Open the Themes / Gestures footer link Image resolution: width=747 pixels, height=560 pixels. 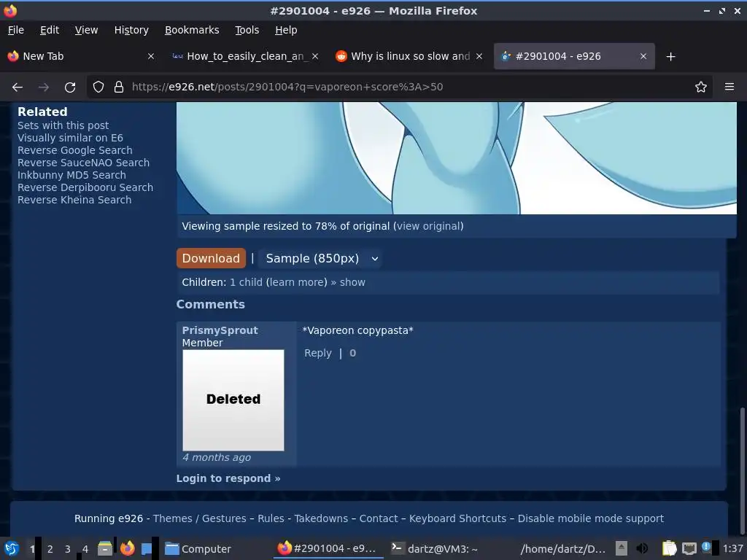click(x=200, y=518)
